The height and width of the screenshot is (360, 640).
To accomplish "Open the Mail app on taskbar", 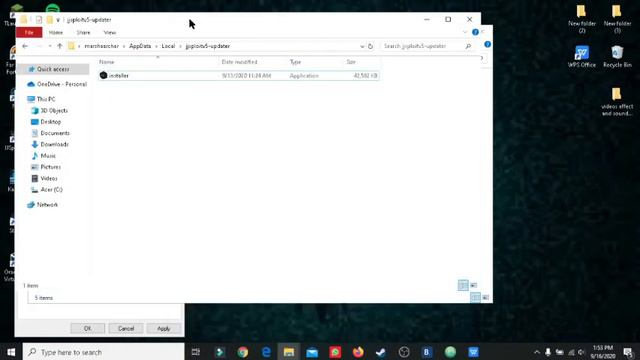I will (312, 352).
